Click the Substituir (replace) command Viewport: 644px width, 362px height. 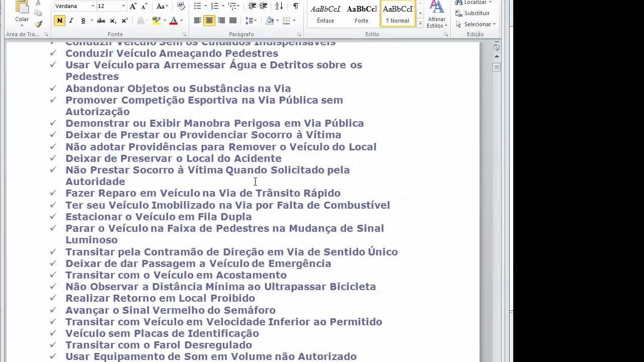[x=472, y=13]
